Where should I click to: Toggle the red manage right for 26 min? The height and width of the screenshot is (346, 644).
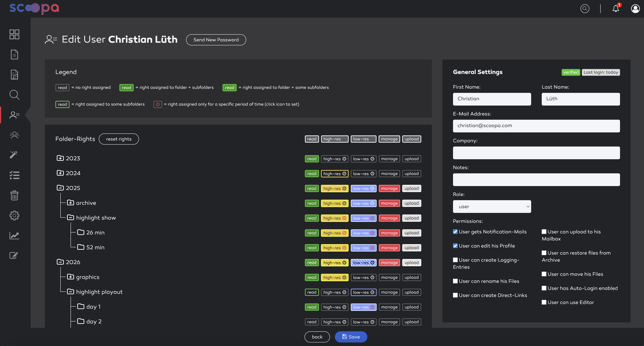389,233
